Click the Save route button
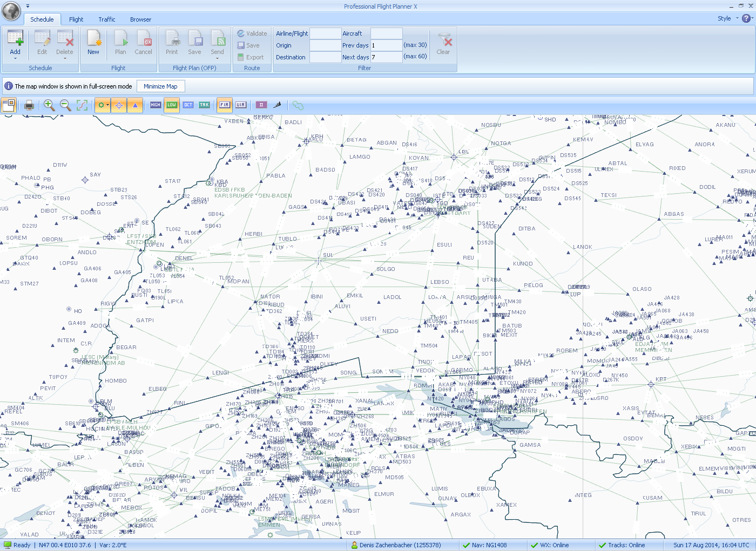 coord(248,45)
